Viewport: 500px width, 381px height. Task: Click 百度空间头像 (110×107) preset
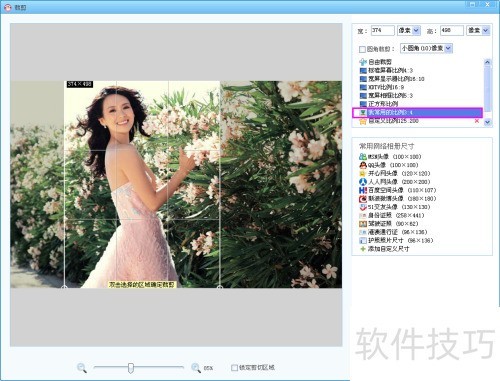402,190
